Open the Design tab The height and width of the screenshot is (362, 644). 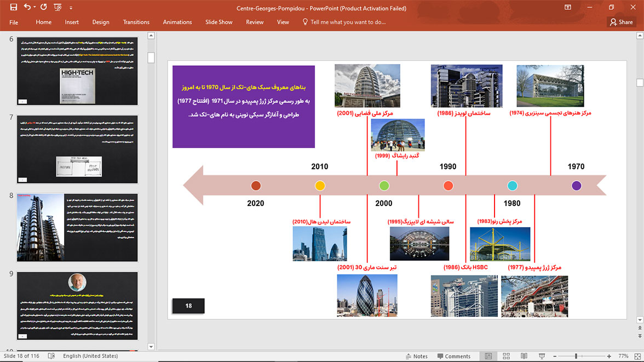click(x=101, y=22)
